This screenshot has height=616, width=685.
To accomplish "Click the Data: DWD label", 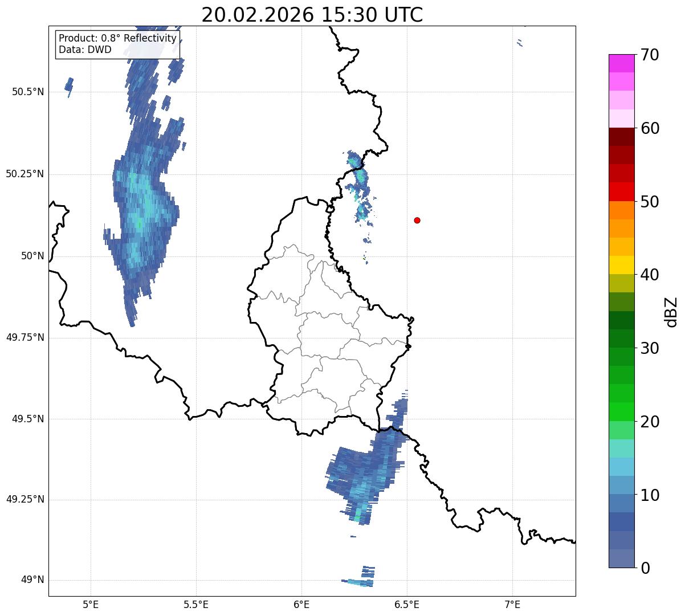I will pyautogui.click(x=85, y=50).
